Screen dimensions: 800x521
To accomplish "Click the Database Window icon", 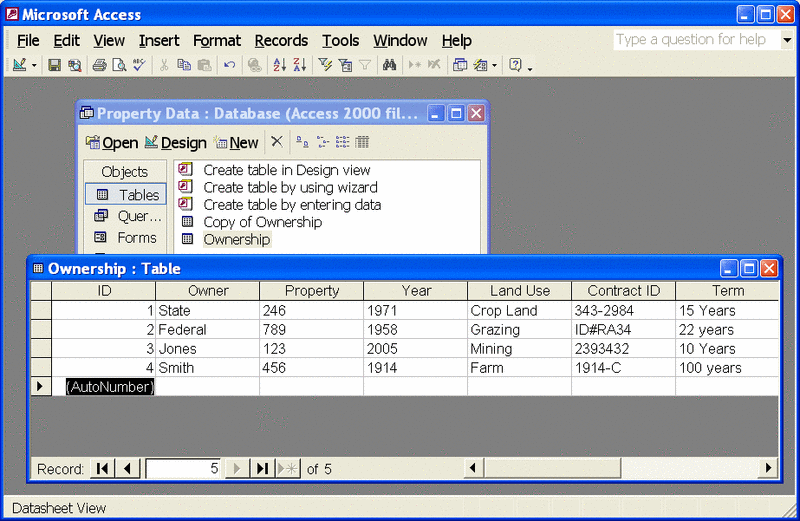I will coord(460,65).
